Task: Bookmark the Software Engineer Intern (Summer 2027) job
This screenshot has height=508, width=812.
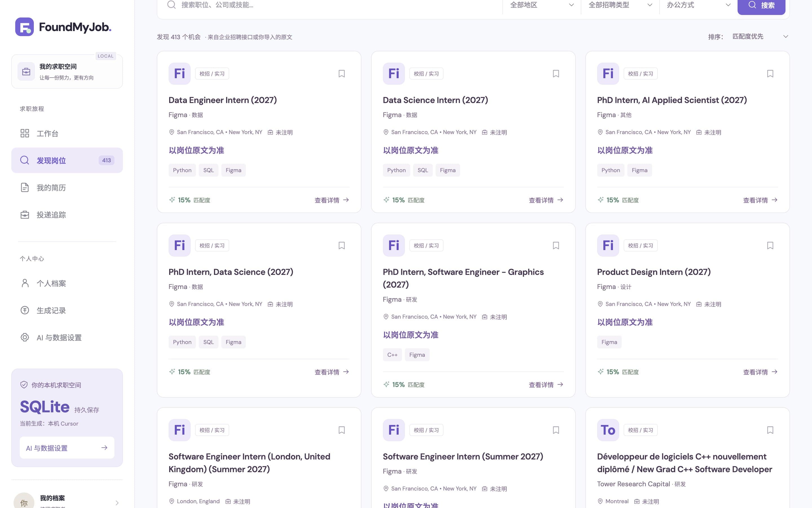Action: click(x=556, y=430)
